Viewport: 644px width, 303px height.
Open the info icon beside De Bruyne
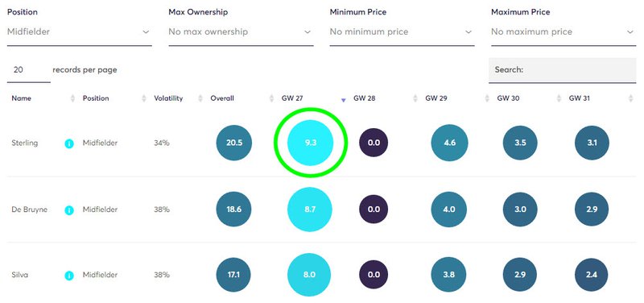[x=69, y=210]
